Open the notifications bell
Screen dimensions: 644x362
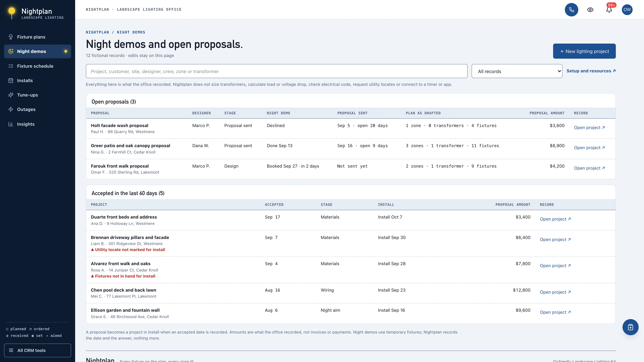click(x=609, y=10)
